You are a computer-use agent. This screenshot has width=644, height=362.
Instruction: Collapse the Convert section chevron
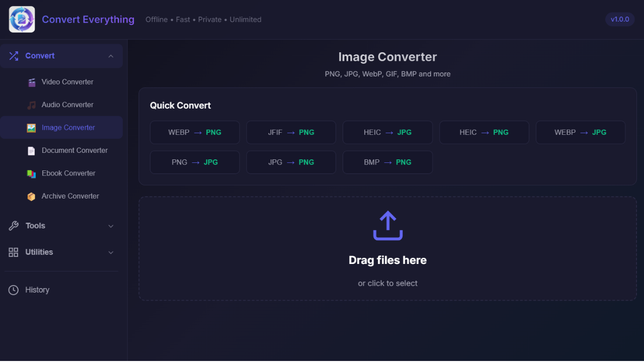(111, 56)
